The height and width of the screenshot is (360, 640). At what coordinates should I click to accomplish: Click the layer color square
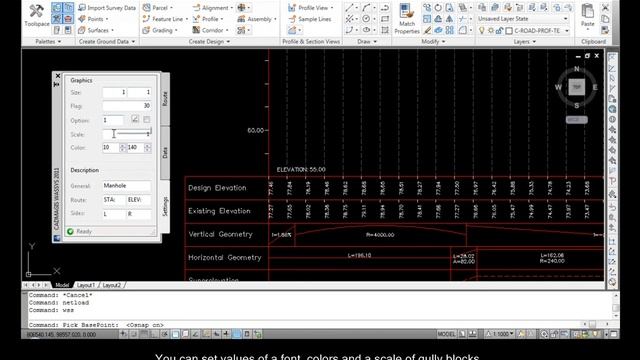pyautogui.click(x=509, y=31)
